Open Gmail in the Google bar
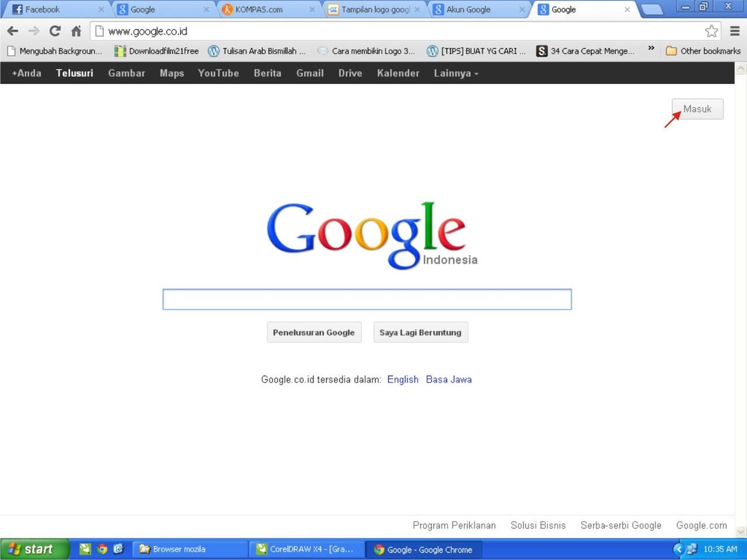The width and height of the screenshot is (747, 560). coord(310,73)
